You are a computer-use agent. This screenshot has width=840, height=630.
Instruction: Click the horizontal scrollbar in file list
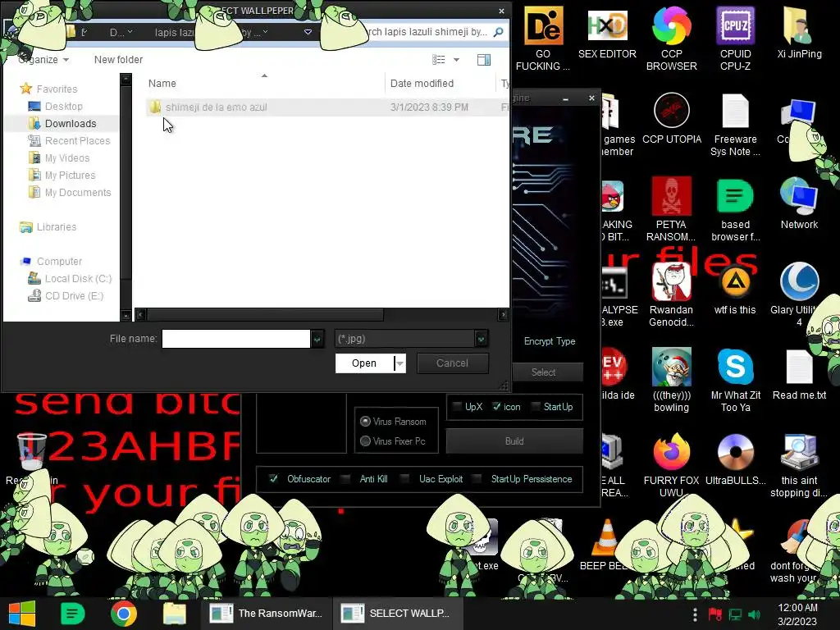pos(265,314)
